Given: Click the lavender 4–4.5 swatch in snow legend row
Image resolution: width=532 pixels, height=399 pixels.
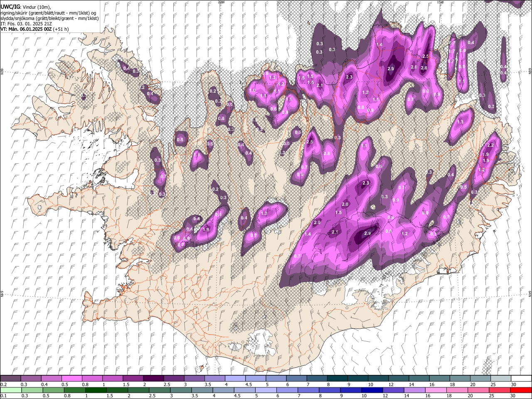Looking at the screenshot, I should [235, 378].
